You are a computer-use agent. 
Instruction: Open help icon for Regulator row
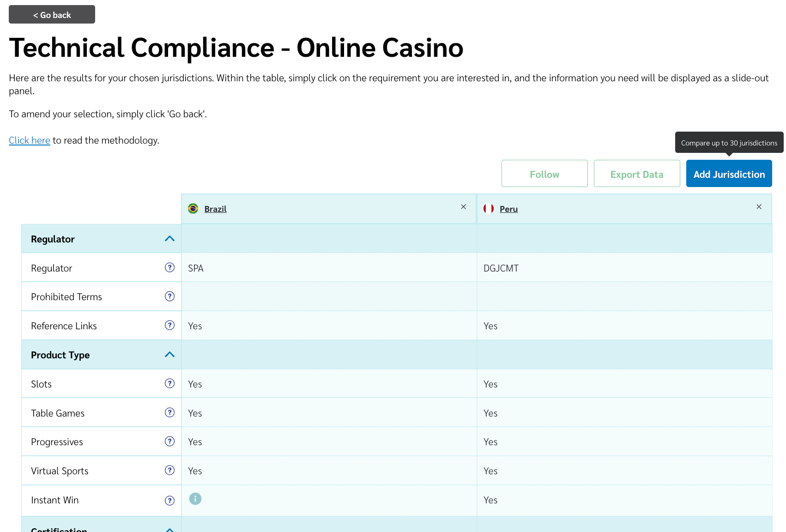tap(169, 267)
